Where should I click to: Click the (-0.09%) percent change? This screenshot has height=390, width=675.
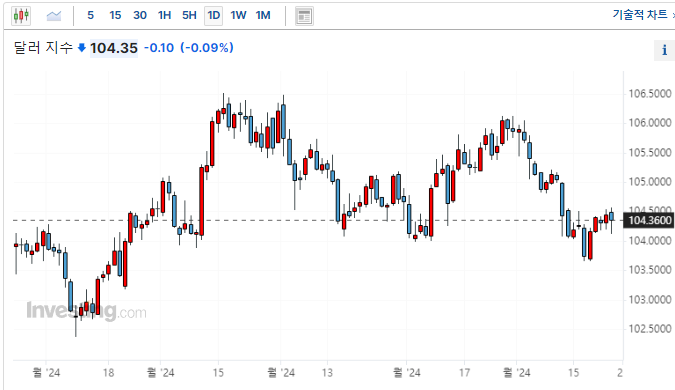click(x=207, y=48)
